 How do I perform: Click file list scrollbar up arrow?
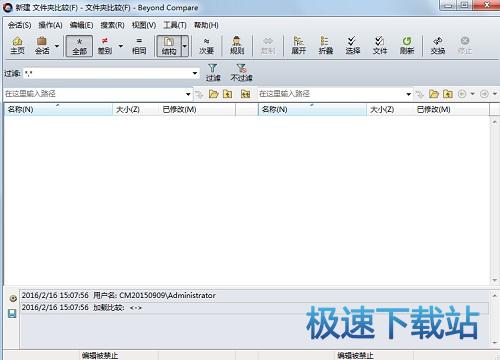point(494,122)
